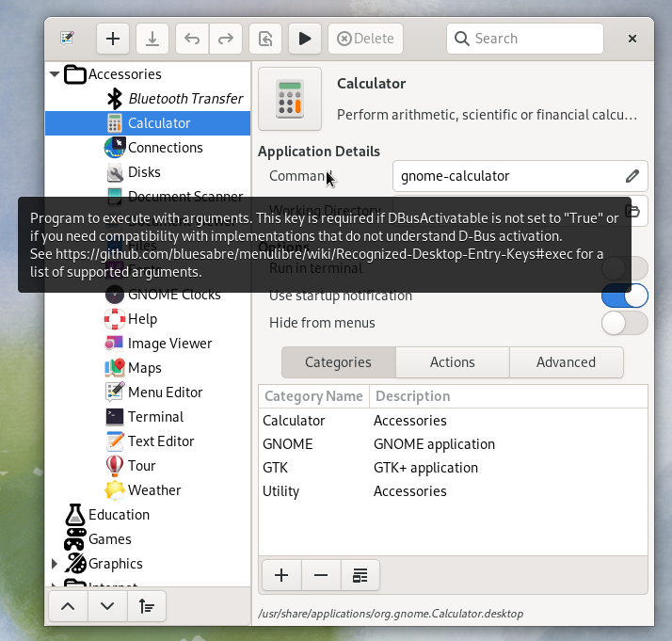Click the save launcher download icon
Viewport: 672px width, 641px height.
pos(152,39)
